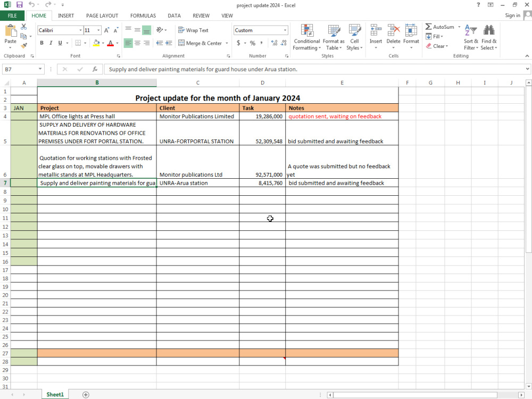Apply yellow Fill Color swatch
This screenshot has width=532, height=399.
96,43
